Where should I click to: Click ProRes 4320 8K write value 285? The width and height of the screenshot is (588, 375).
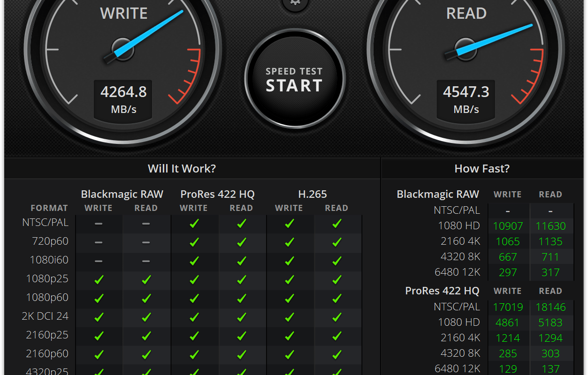[508, 353]
